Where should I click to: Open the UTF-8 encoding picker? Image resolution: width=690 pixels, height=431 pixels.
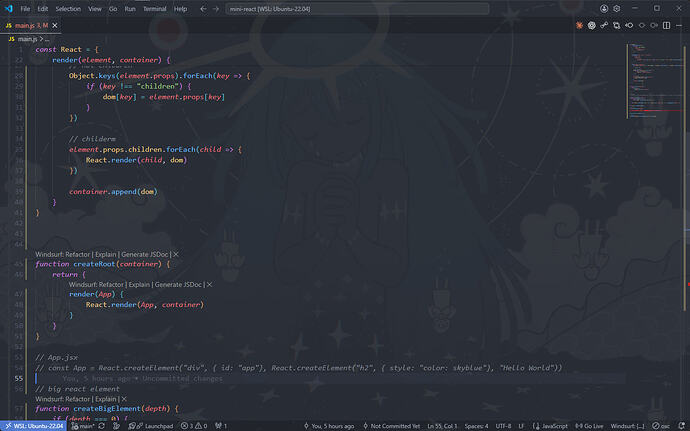(x=503, y=426)
